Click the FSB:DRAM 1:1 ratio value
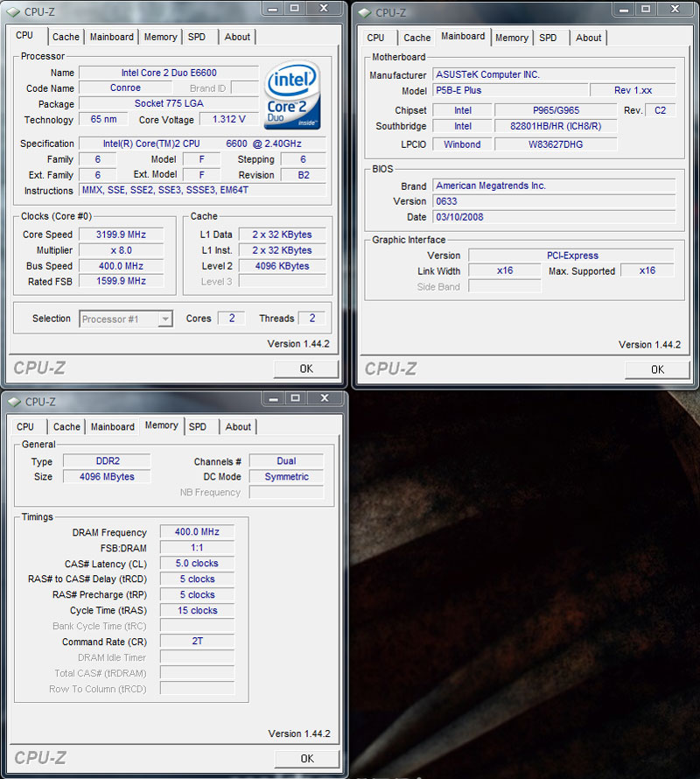The image size is (700, 779). pyautogui.click(x=197, y=547)
